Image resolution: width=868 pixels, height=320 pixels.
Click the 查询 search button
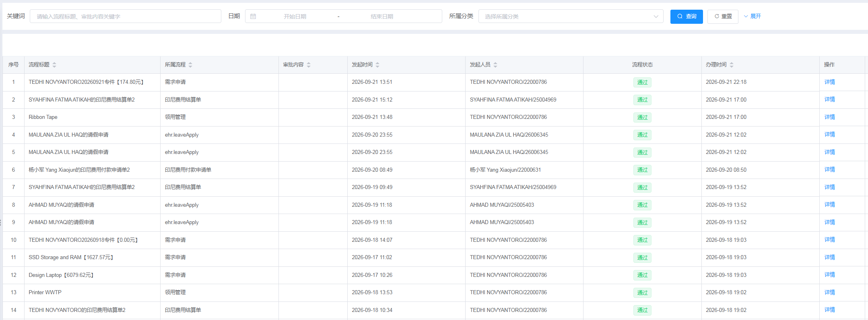click(687, 17)
